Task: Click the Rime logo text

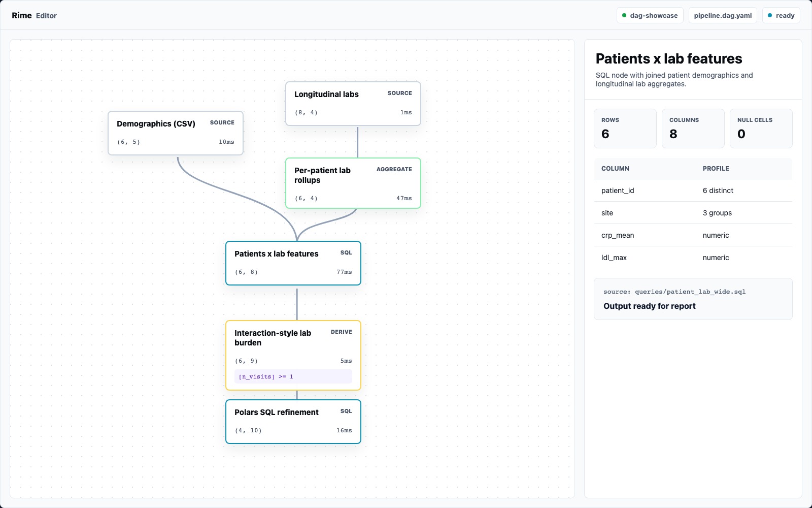Action: click(22, 15)
